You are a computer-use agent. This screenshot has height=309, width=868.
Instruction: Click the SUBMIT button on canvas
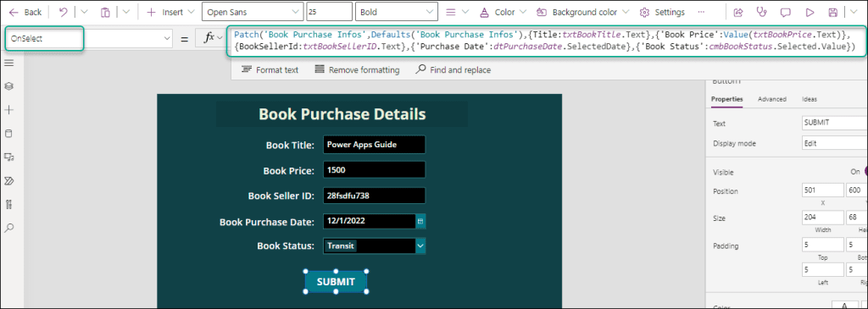[x=336, y=282]
